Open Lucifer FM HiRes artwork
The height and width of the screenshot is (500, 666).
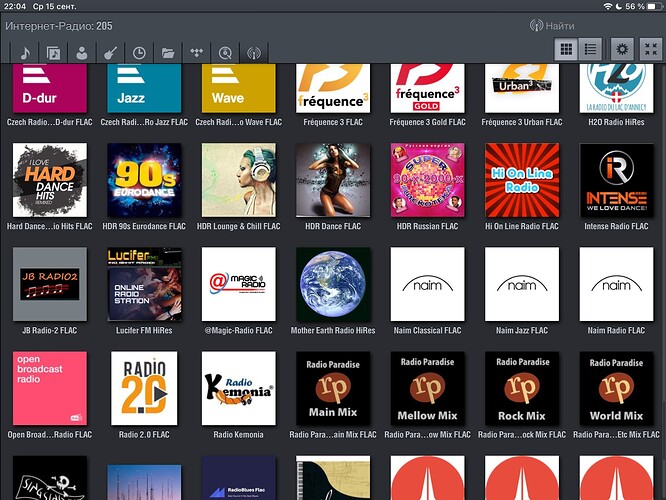tap(144, 284)
